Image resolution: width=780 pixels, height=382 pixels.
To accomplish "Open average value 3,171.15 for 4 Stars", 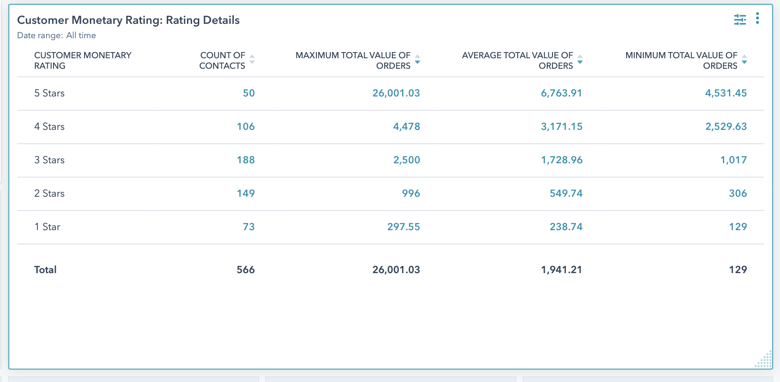I will [562, 126].
